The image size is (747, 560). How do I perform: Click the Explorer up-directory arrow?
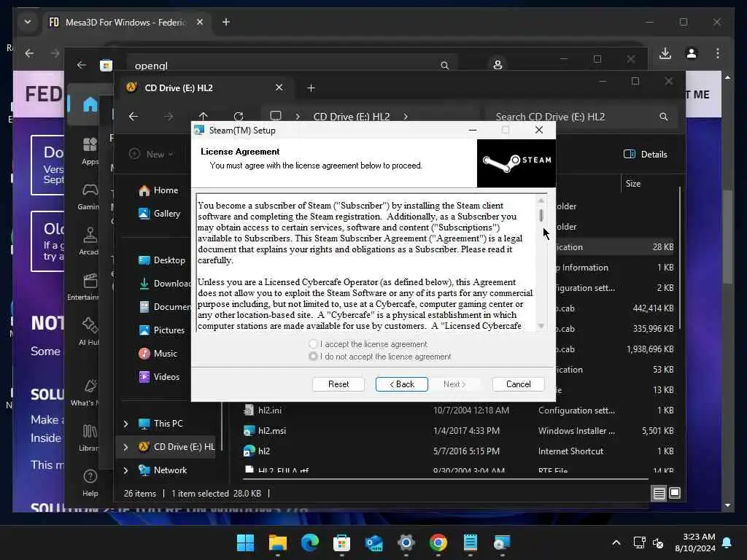click(x=204, y=117)
